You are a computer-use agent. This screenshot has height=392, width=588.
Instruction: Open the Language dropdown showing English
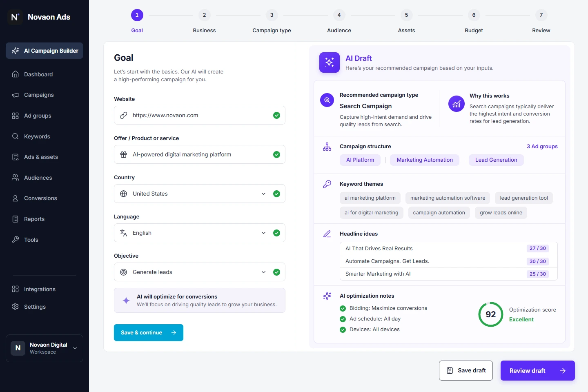200,233
